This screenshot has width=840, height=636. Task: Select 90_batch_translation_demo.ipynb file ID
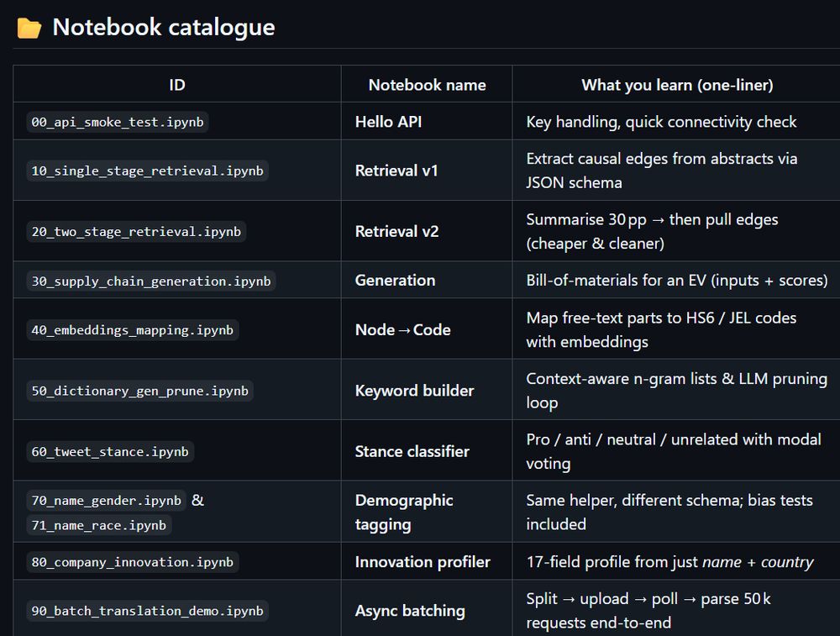point(147,611)
